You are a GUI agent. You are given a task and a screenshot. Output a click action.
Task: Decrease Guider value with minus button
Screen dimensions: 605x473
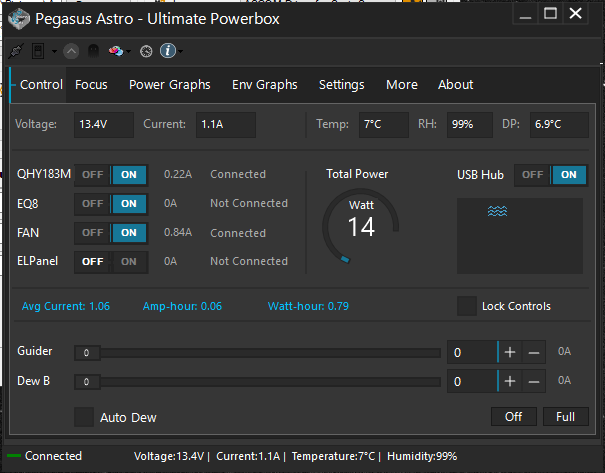[x=534, y=352]
